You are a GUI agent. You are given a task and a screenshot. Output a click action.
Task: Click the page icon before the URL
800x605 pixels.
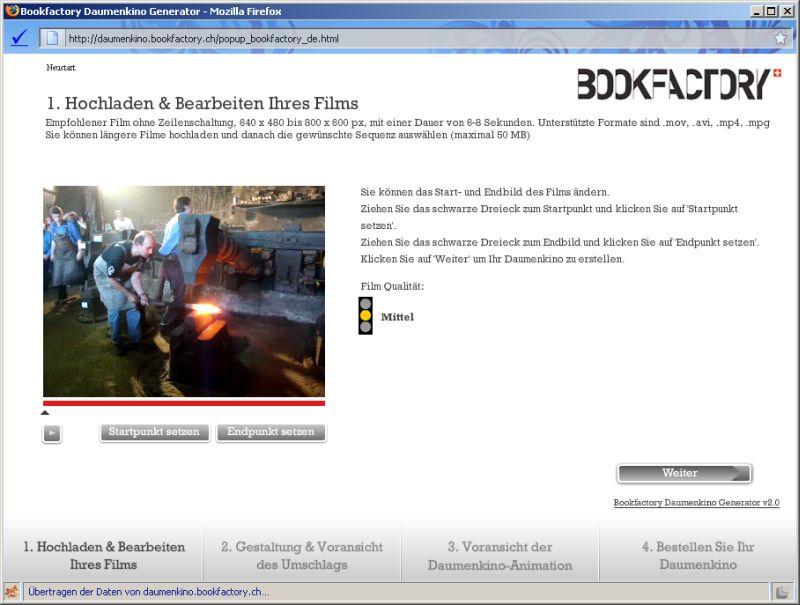coord(52,38)
